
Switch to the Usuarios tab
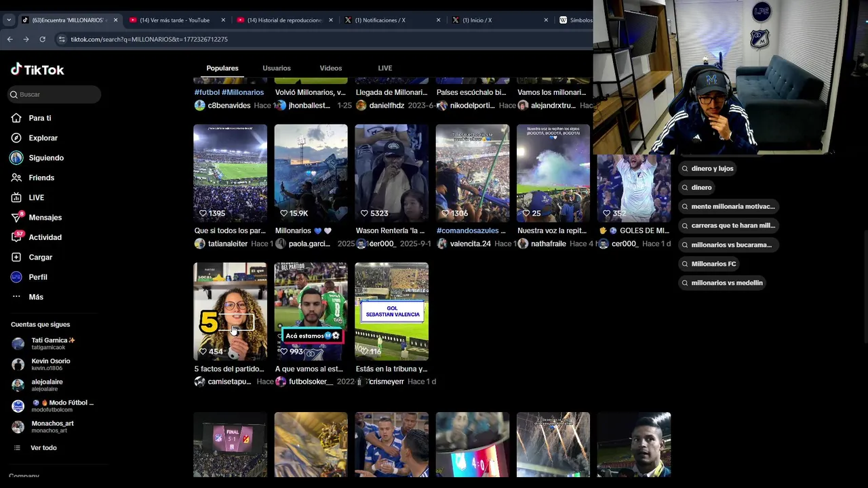click(277, 68)
